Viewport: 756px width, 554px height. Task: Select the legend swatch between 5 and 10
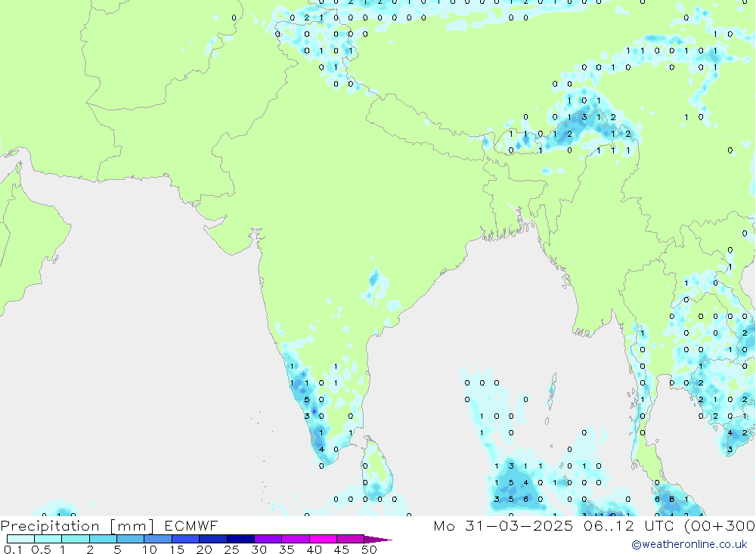coord(131,539)
